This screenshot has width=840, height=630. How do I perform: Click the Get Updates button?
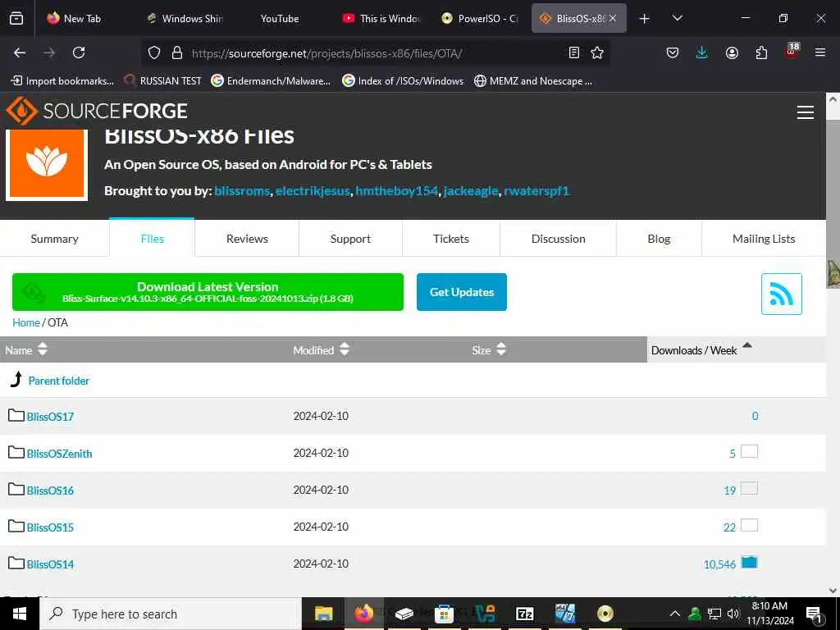[x=462, y=292]
